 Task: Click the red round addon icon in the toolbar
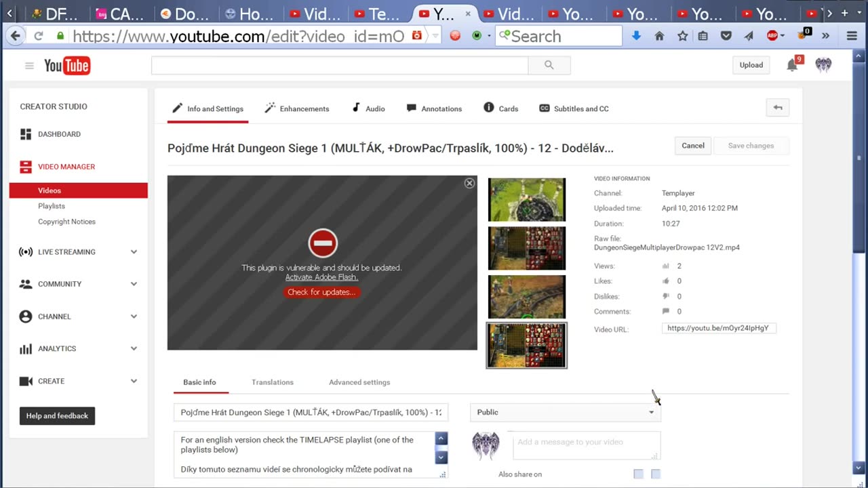(455, 36)
